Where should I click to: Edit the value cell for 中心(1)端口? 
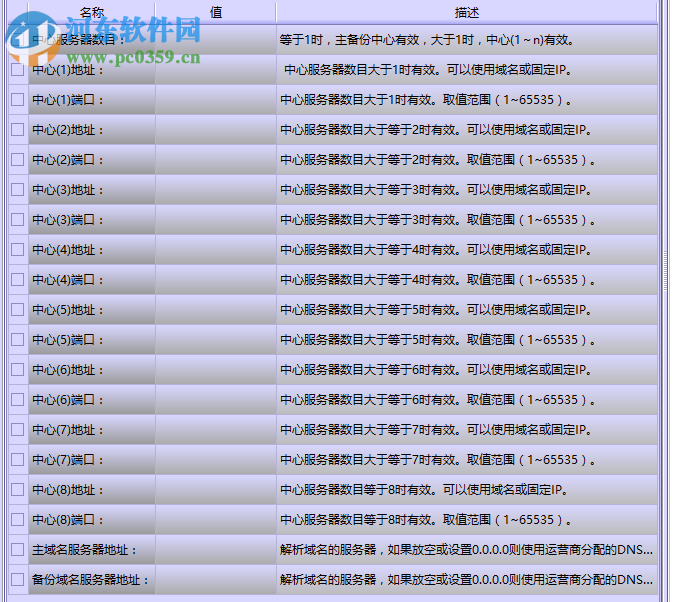[216, 100]
